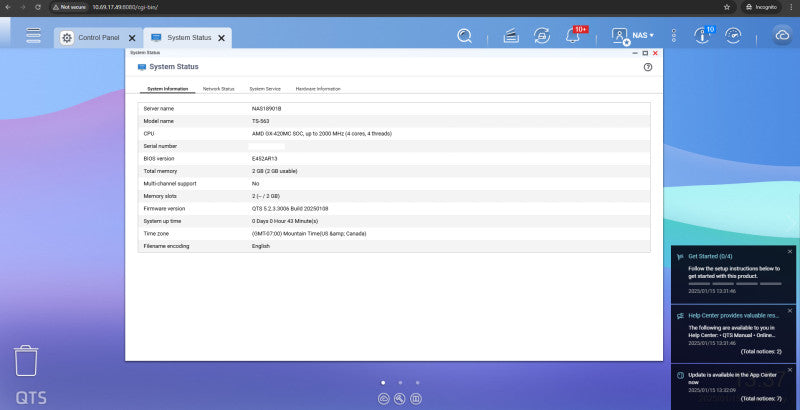Click the Get Started flag icon
800x410 pixels.
680,257
